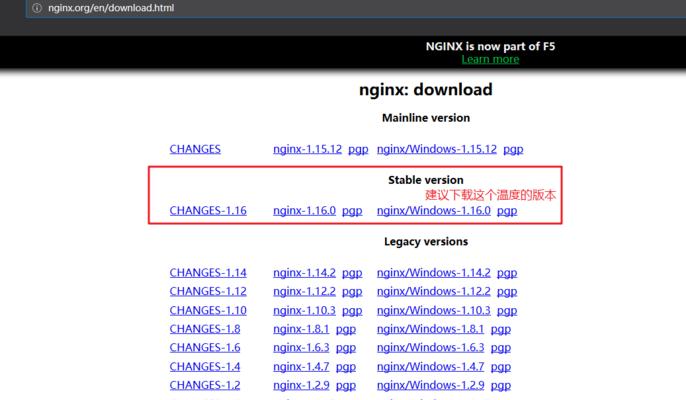Download nginx/Windows-1.12.2

[x=434, y=291]
